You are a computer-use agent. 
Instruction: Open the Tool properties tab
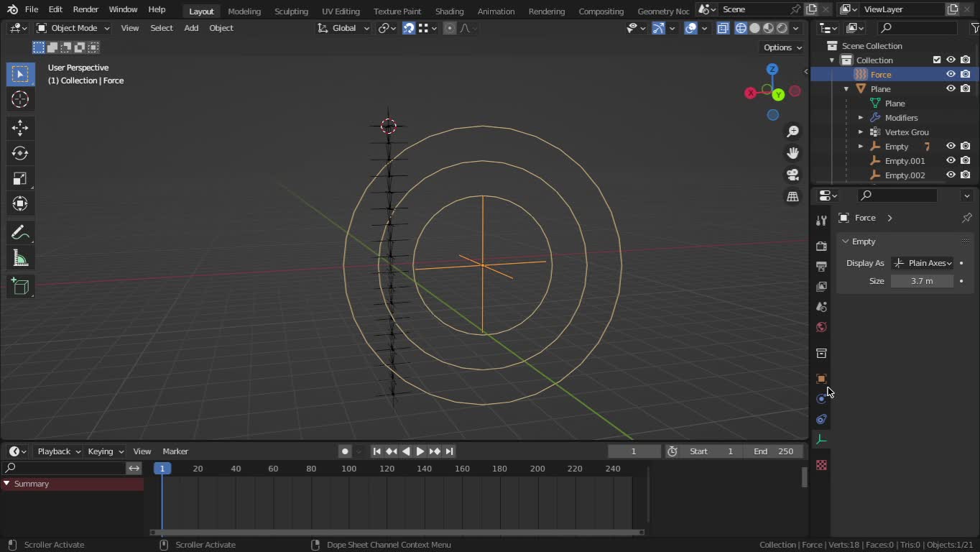coord(821,221)
